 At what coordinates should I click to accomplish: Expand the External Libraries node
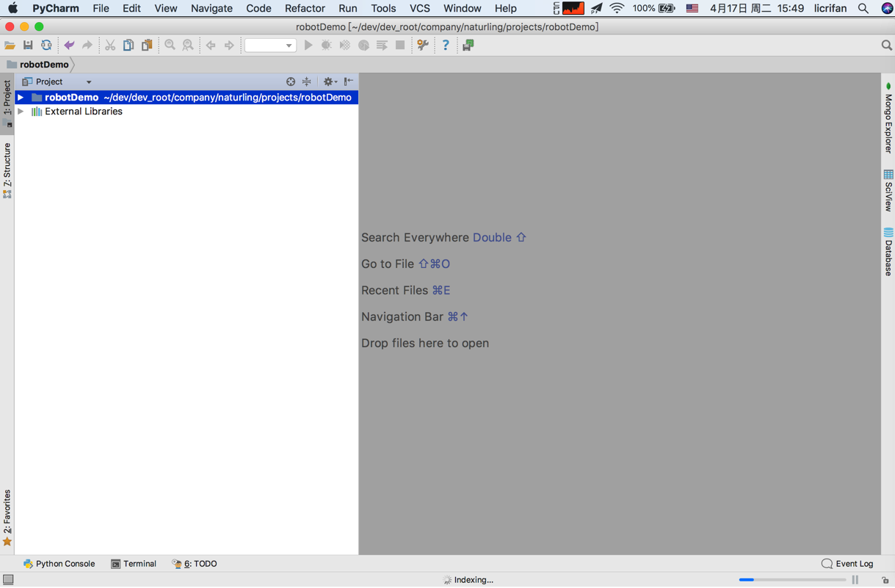(21, 112)
